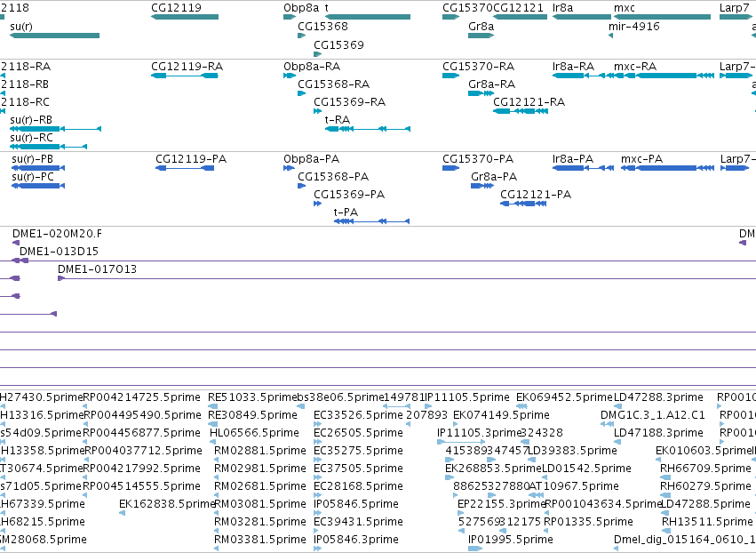Select the RH66709.5prime EST label

pos(705,469)
